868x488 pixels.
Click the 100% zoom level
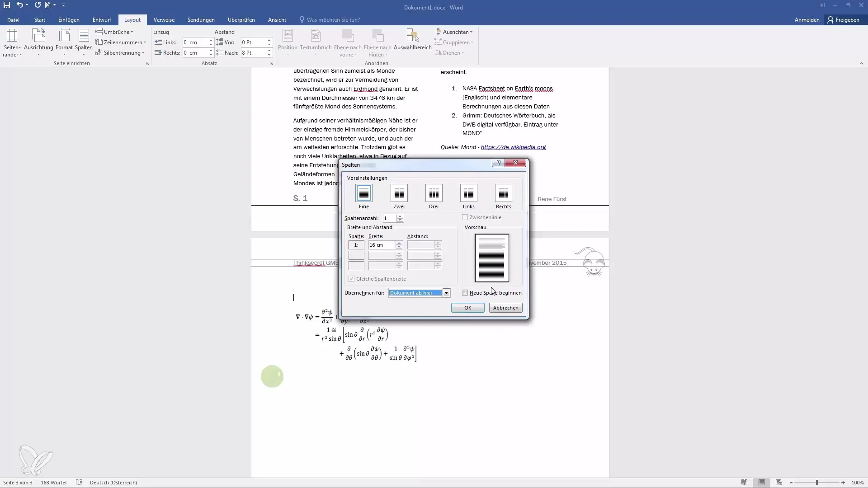(858, 483)
